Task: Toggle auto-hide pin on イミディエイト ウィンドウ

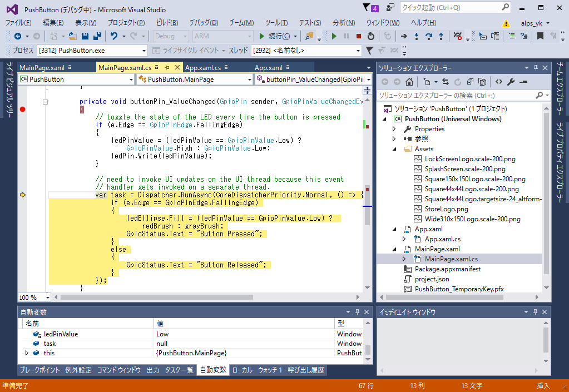Action: pyautogui.click(x=535, y=312)
